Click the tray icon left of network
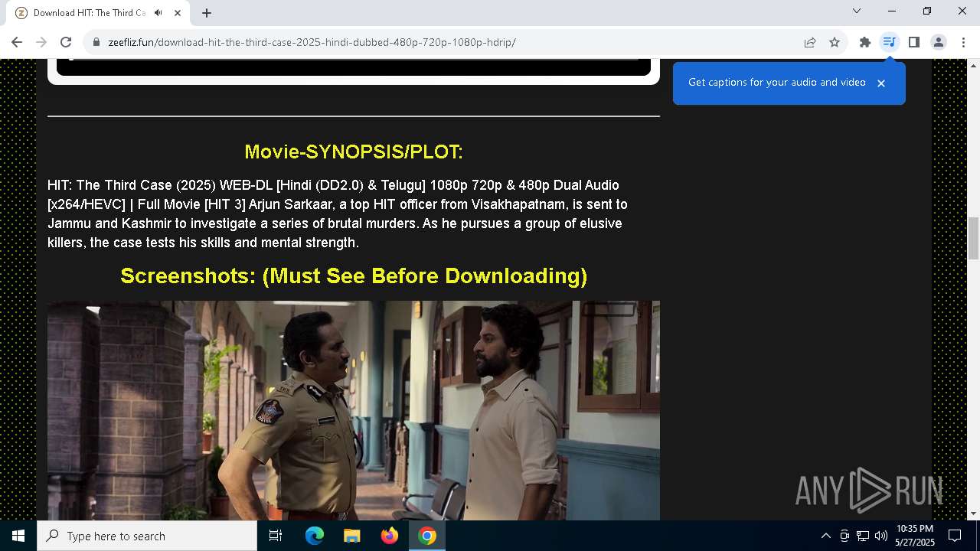Screen dimensions: 980x551 (844, 536)
